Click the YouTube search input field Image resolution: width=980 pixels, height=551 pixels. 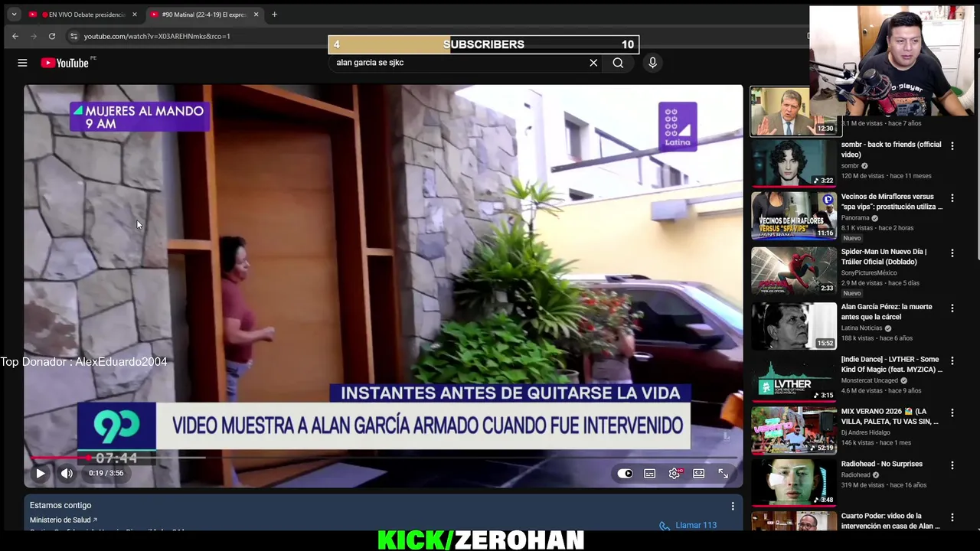tap(459, 63)
